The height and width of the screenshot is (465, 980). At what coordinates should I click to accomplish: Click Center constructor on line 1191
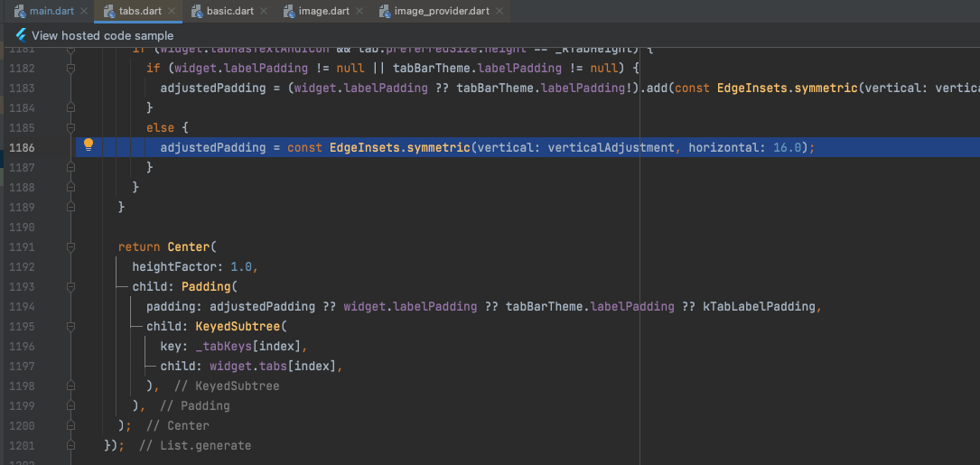(188, 246)
